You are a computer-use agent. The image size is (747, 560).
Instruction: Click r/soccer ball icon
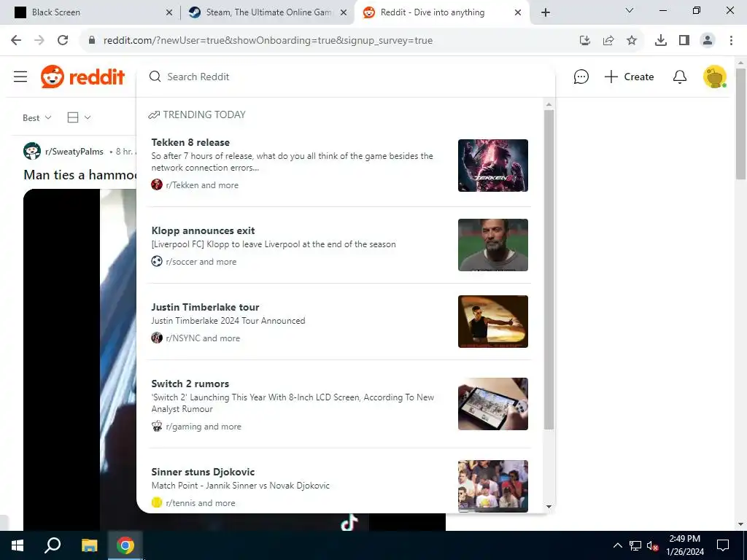157,262
